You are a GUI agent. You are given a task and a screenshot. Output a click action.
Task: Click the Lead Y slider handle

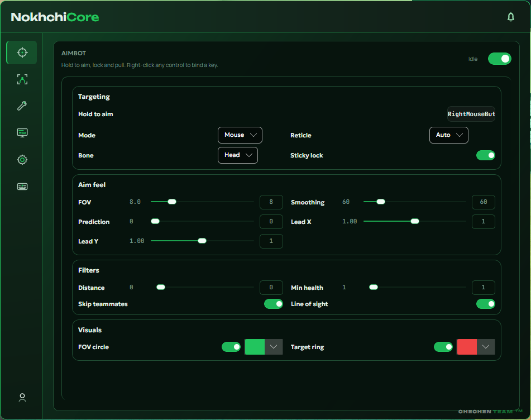[202, 241]
